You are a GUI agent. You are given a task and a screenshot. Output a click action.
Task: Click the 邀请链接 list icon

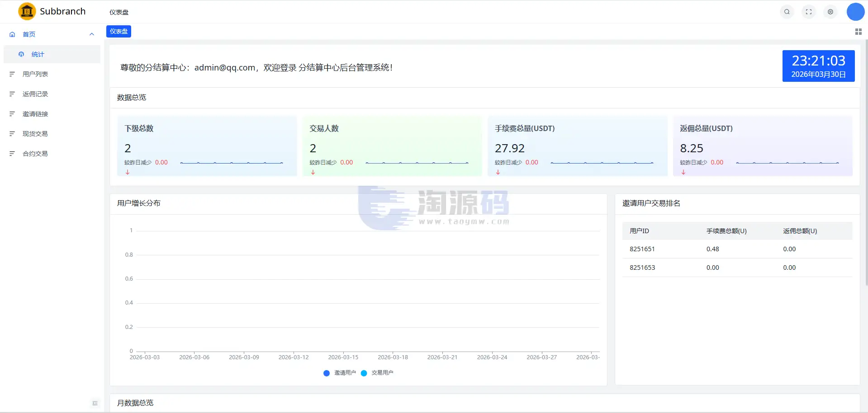pos(12,114)
